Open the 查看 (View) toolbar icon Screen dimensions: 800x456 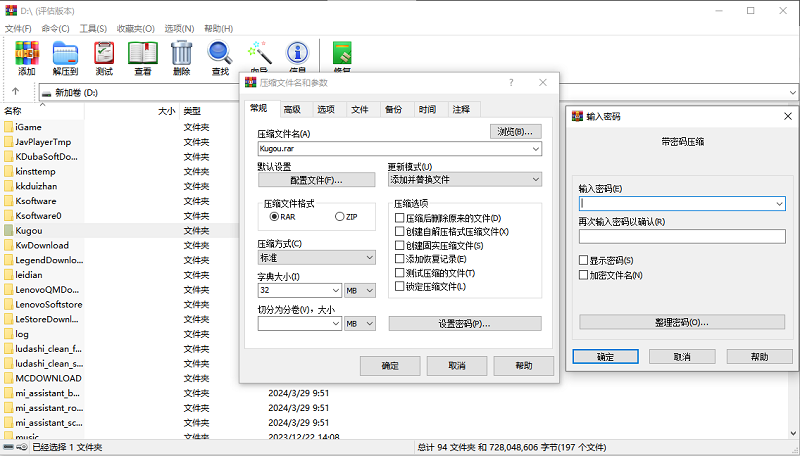click(143, 56)
